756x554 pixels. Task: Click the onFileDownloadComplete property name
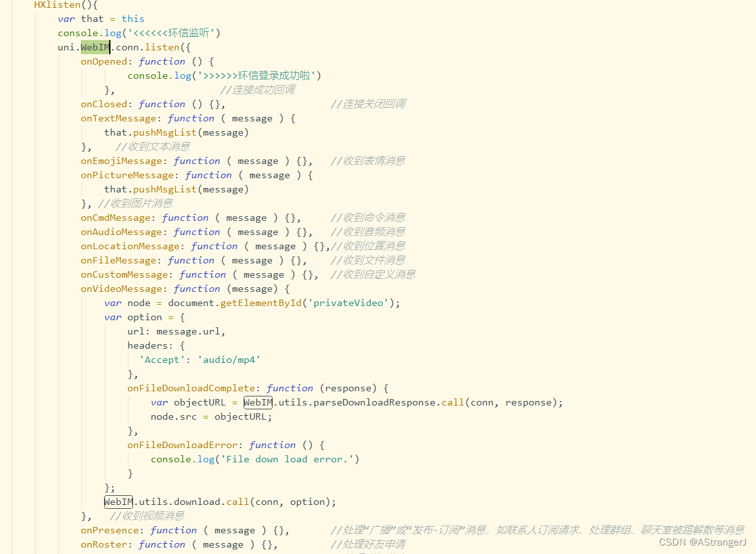191,388
